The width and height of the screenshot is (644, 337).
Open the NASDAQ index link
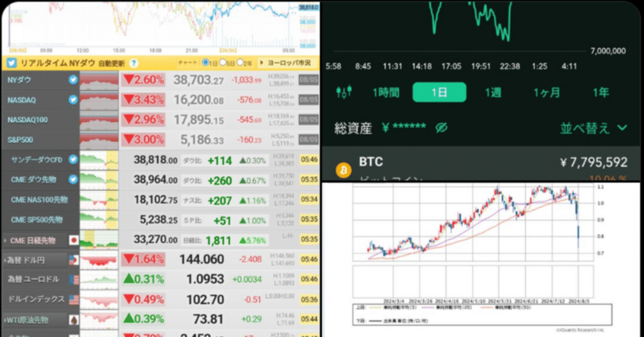coord(22,100)
